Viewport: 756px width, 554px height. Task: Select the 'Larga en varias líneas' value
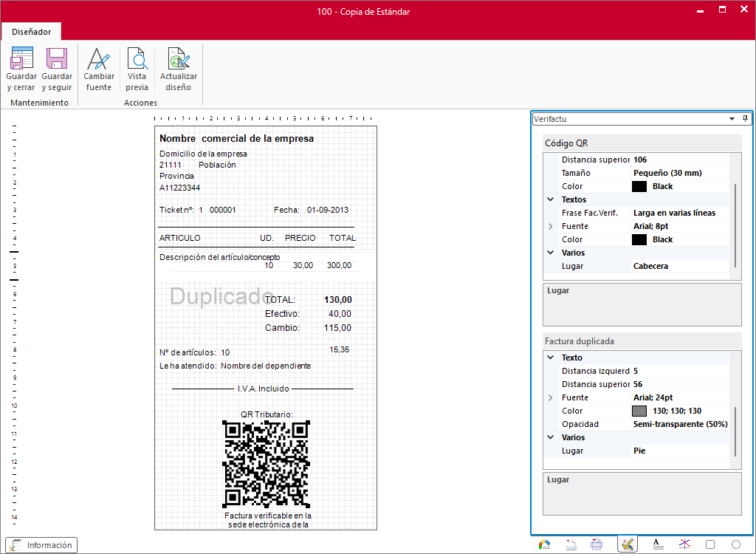(675, 213)
